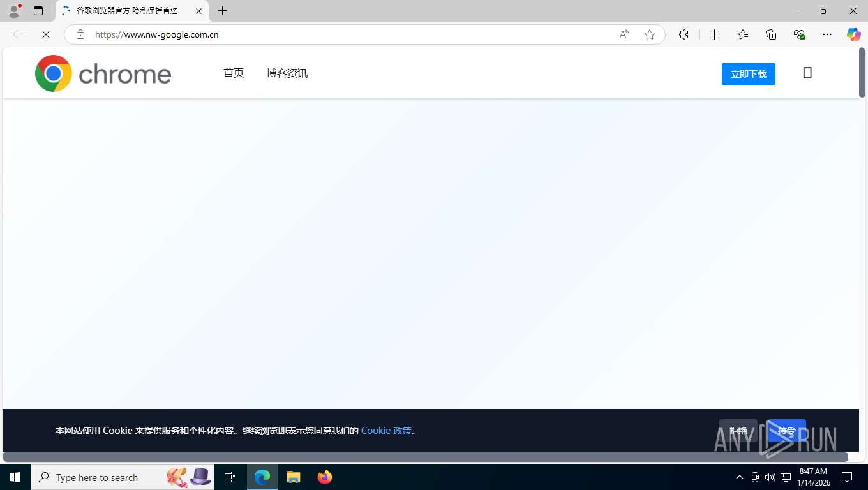
Task: Open 博客资讯 menu item
Action: (x=287, y=73)
